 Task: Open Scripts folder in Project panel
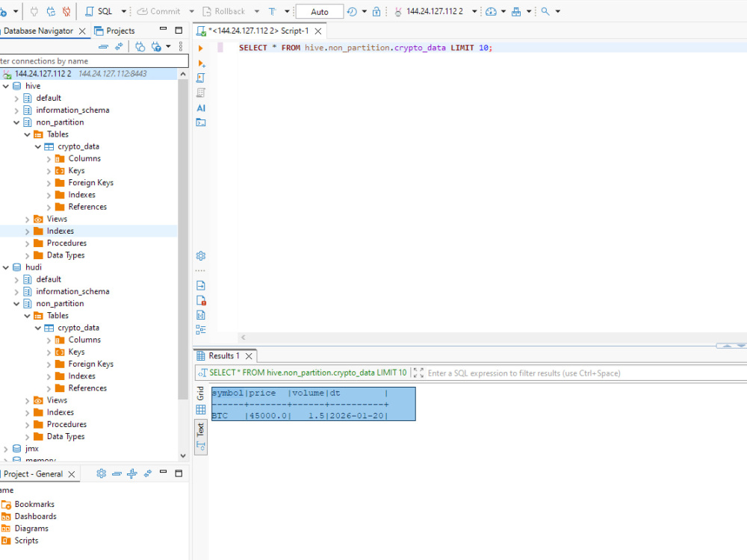(x=26, y=541)
